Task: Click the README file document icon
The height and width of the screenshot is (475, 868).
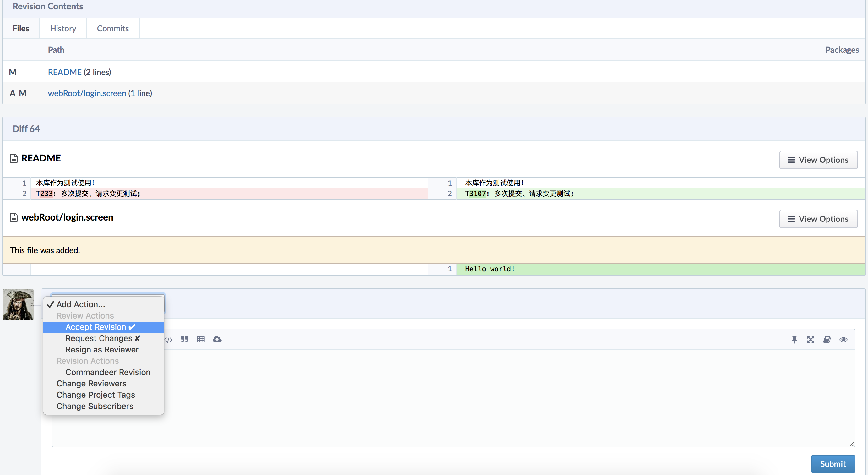Action: tap(14, 158)
